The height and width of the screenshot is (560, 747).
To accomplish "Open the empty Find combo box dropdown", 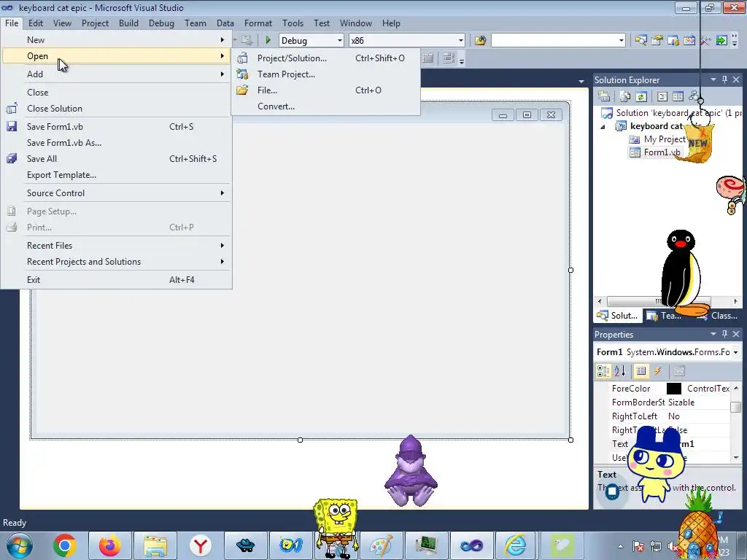I will pos(621,41).
